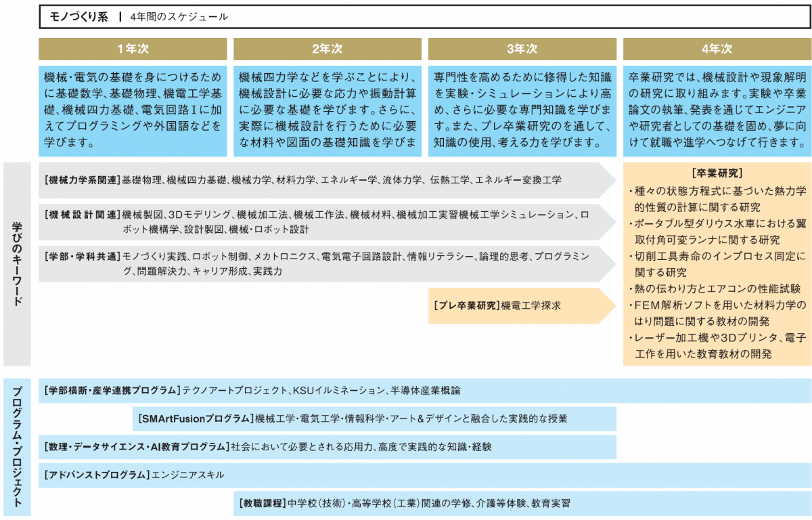Click the 'レーザー加工機や3Dプリンタ' research bullet

(717, 345)
